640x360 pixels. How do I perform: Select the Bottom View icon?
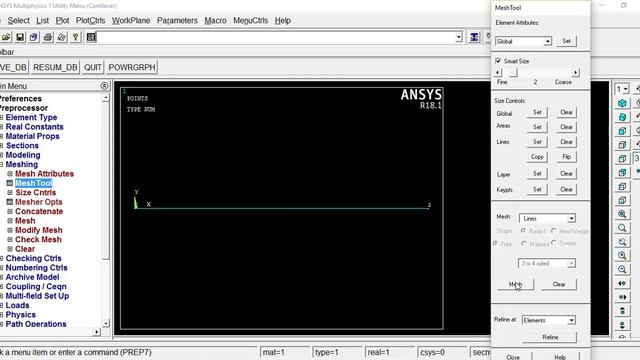point(622,200)
